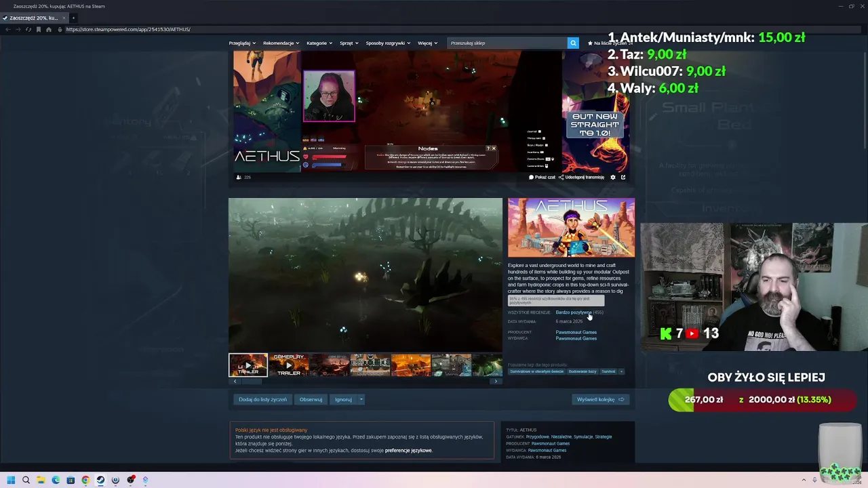Expand the Ignoruj dropdown arrow
The image size is (868, 488).
[x=361, y=399]
